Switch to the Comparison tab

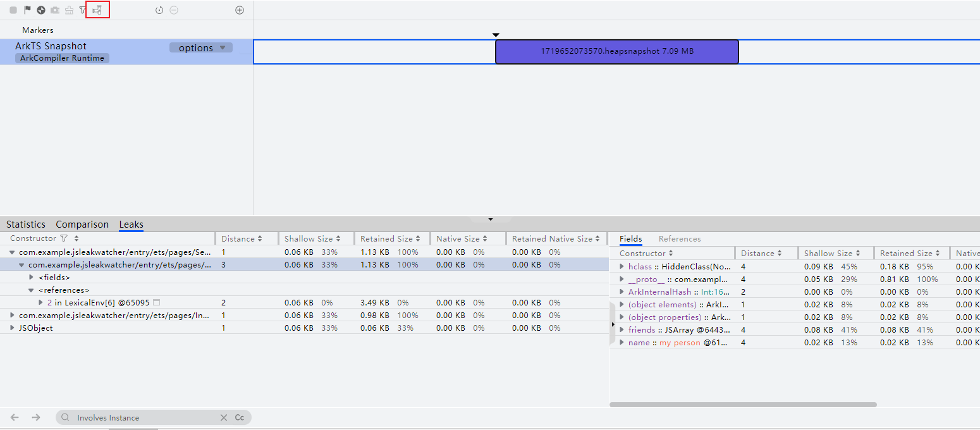(82, 224)
